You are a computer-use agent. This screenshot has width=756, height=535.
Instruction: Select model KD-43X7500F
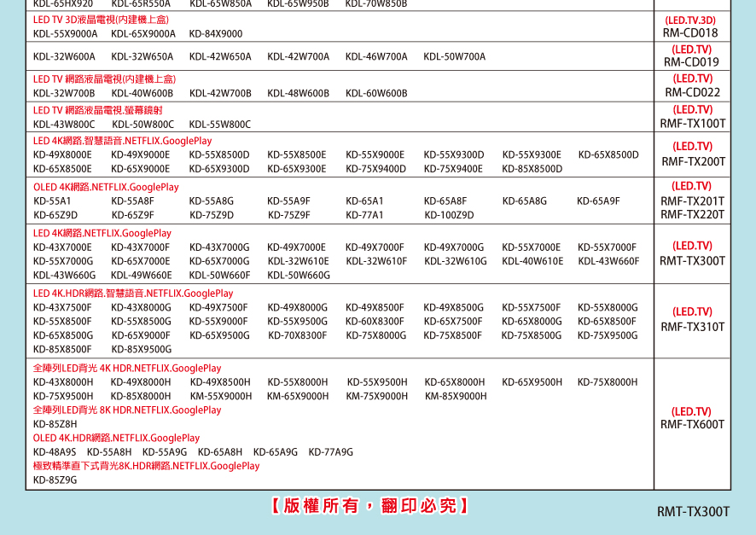tap(62, 307)
